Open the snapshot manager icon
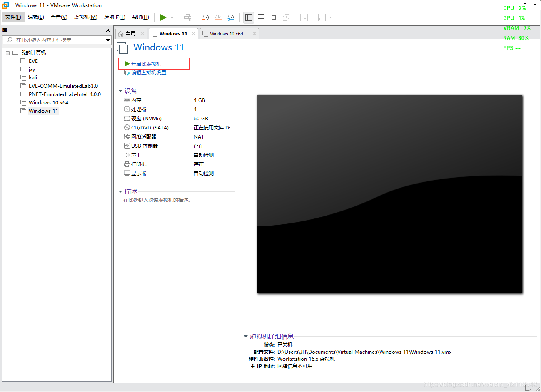 click(231, 17)
